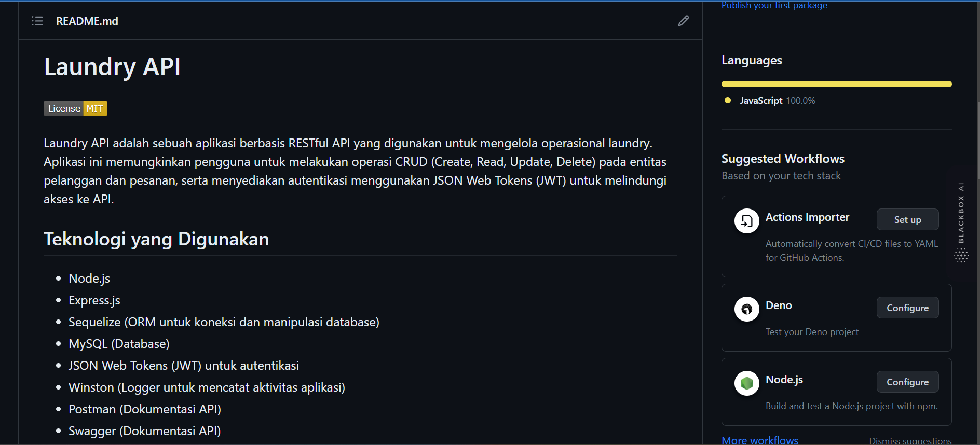Image resolution: width=980 pixels, height=445 pixels.
Task: Click the yellow language progress bar
Action: 836,84
